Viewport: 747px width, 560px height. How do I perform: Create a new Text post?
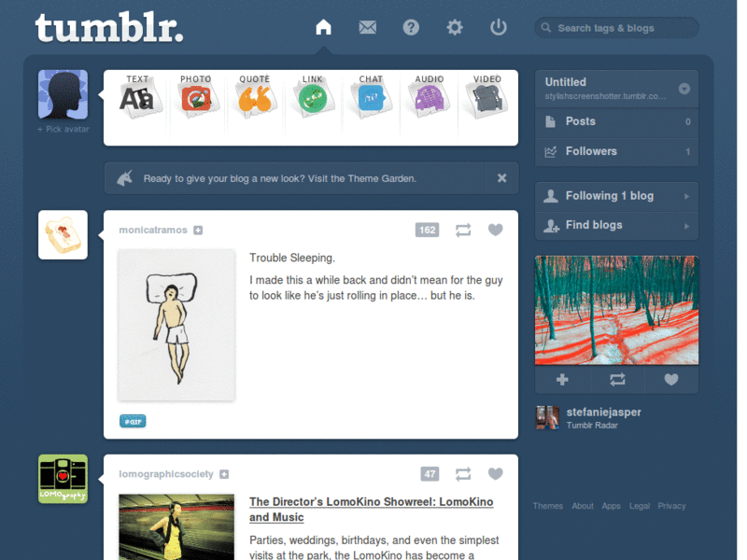coord(137,97)
